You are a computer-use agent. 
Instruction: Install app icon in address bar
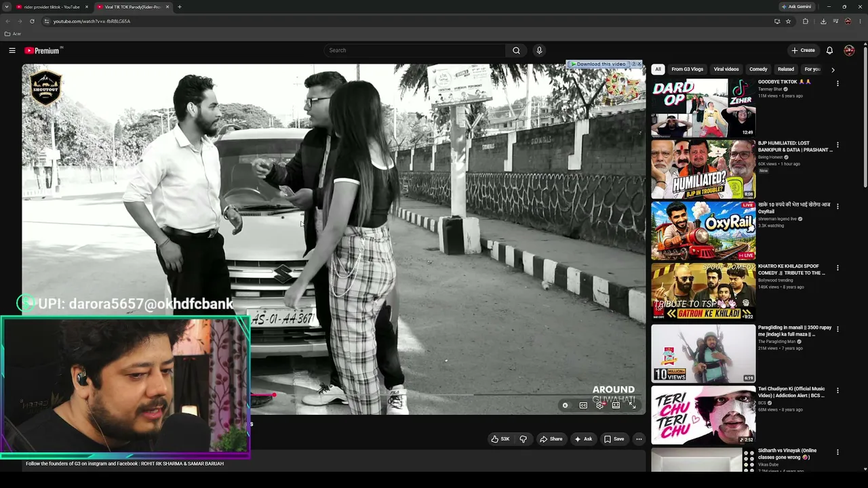(x=777, y=21)
